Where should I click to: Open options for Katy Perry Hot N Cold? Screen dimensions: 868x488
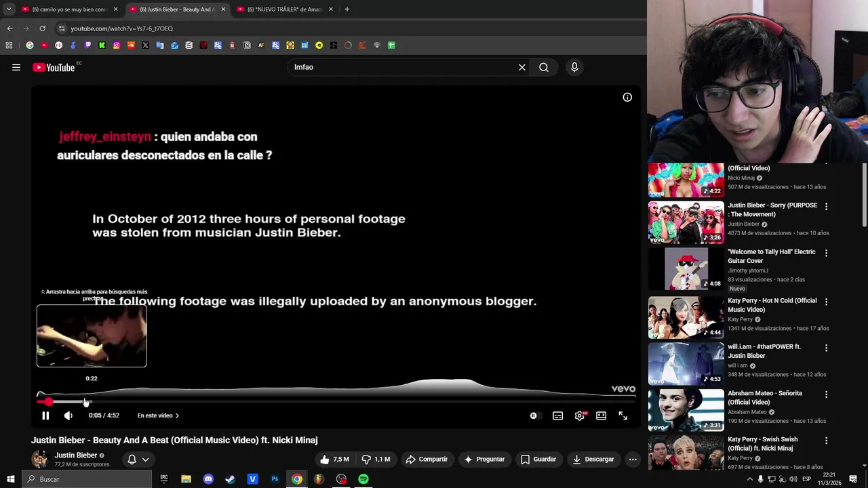[x=826, y=302]
